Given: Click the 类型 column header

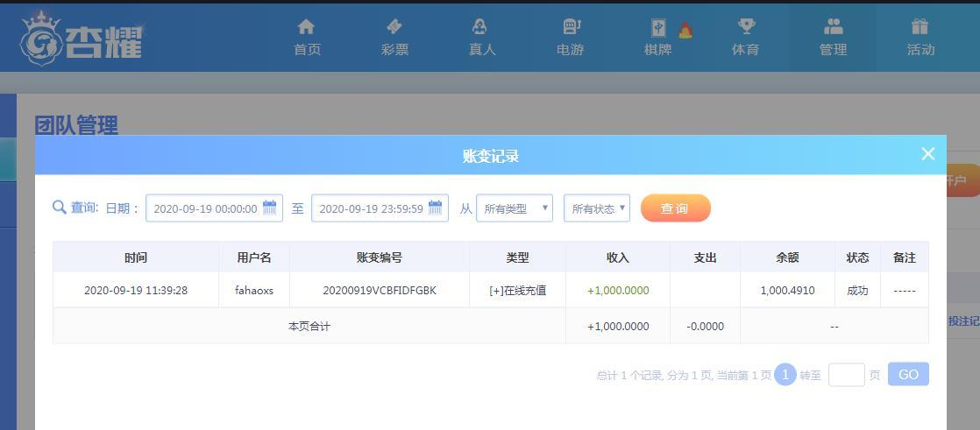Looking at the screenshot, I should (x=517, y=257).
